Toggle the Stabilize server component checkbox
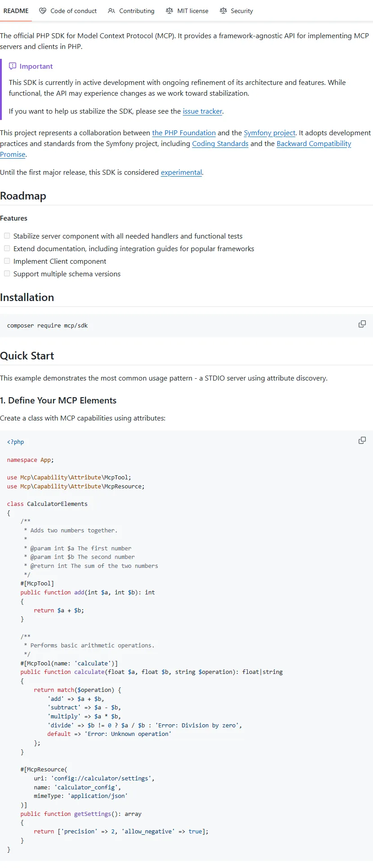The image size is (373, 868). pyautogui.click(x=7, y=236)
